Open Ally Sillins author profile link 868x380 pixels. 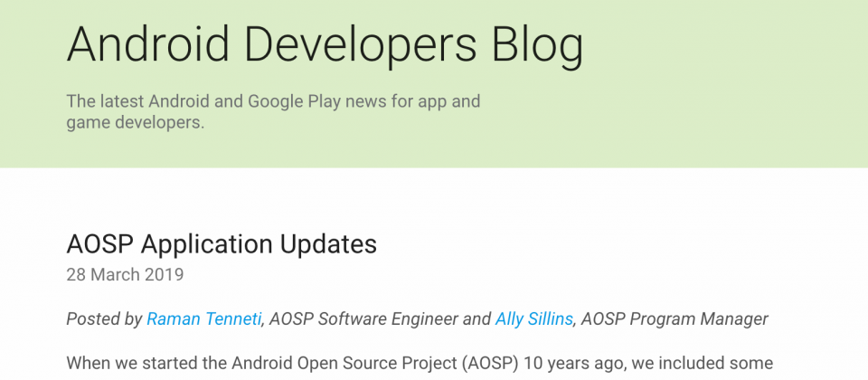coord(534,319)
